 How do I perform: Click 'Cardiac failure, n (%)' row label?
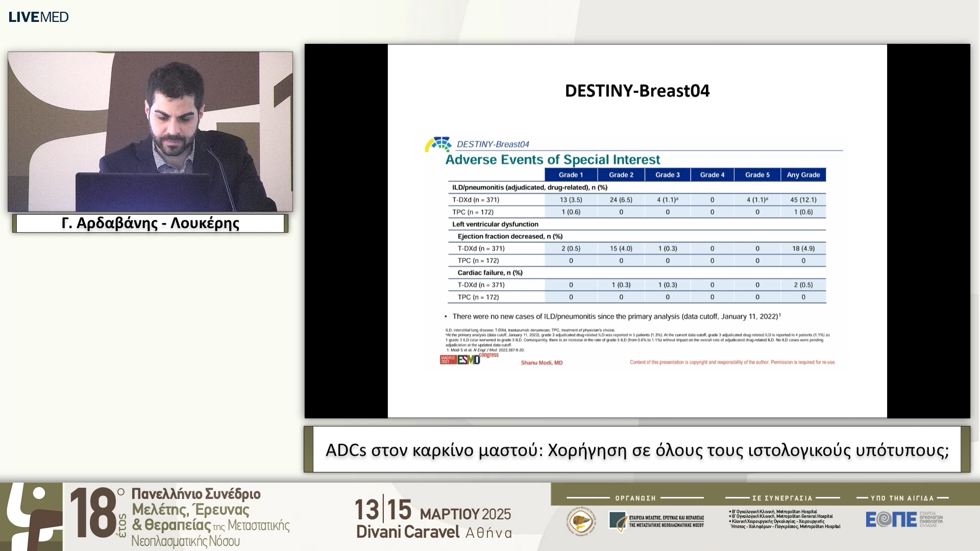(490, 273)
